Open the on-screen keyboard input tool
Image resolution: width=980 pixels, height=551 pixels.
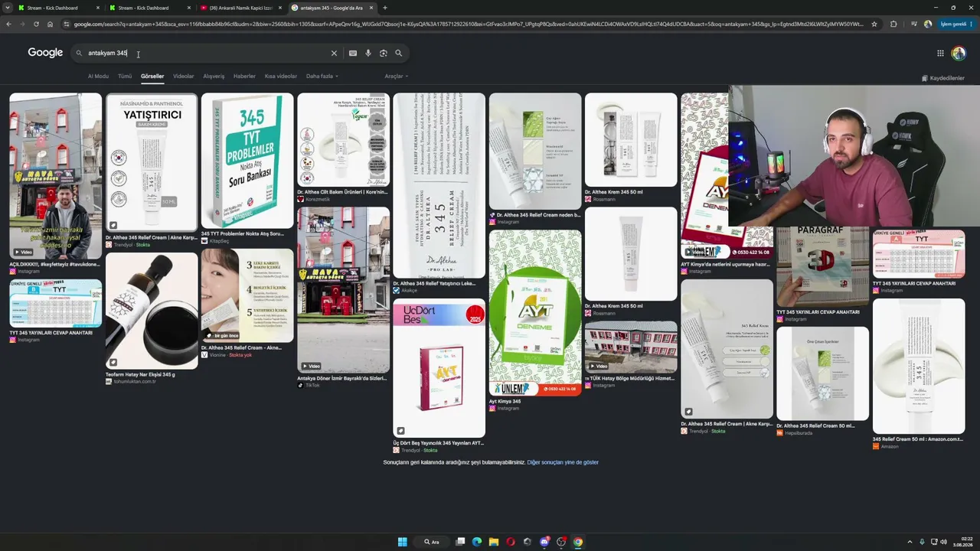point(352,53)
